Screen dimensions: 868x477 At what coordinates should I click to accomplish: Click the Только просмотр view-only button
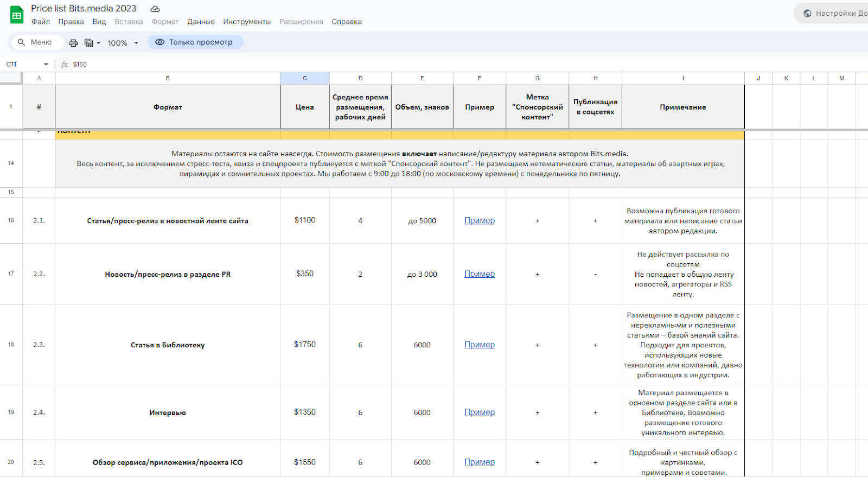[195, 42]
